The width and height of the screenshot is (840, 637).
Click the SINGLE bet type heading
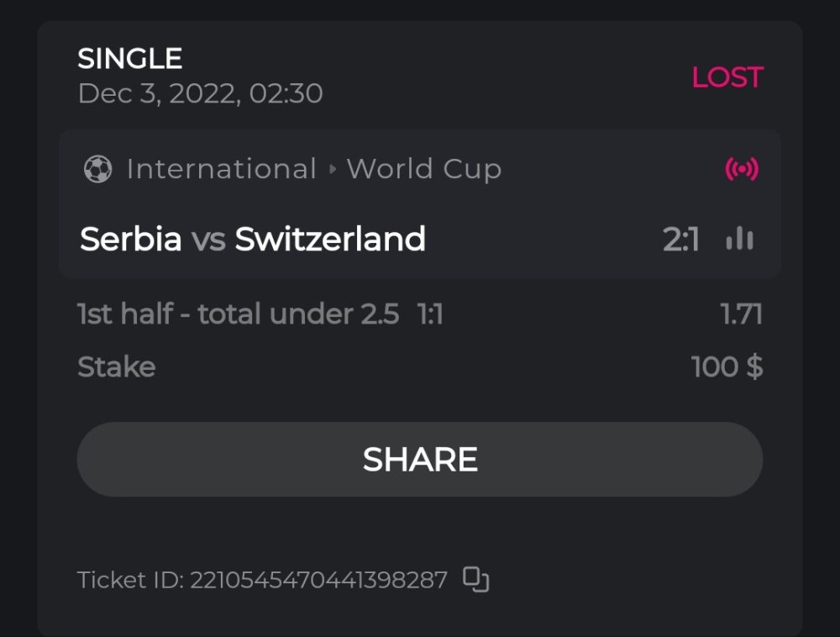(130, 59)
